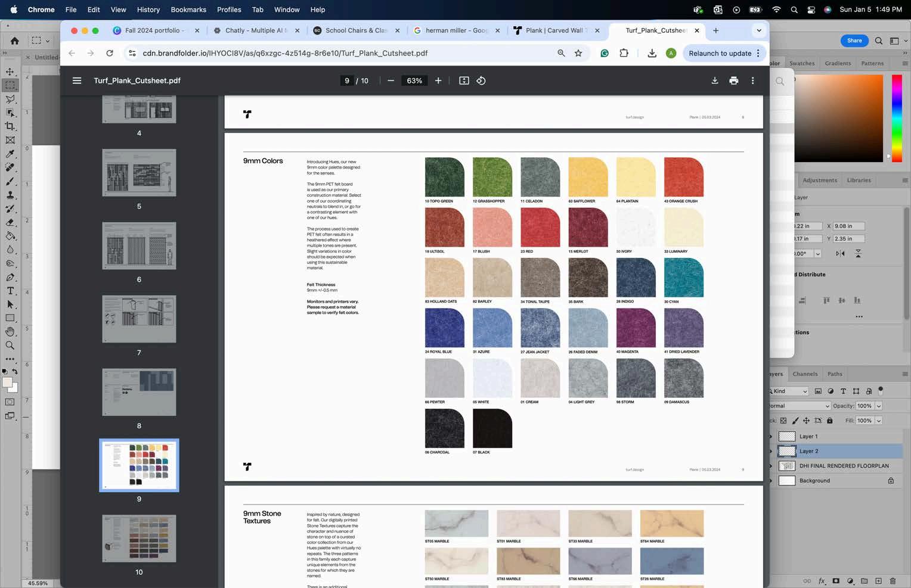Open Chrome downloads icon
The image size is (911, 588).
652,53
